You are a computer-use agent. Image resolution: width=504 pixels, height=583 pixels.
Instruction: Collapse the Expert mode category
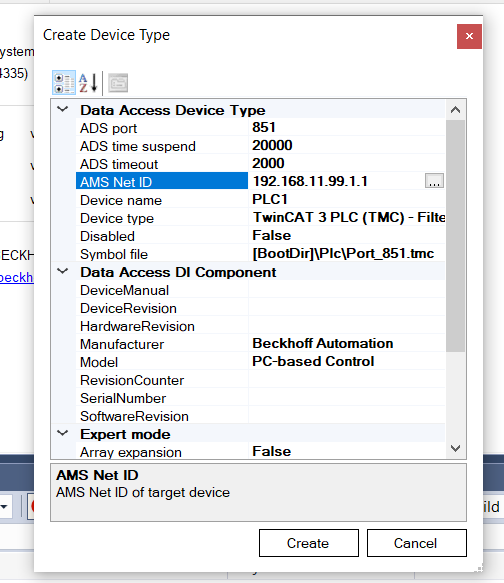62,434
